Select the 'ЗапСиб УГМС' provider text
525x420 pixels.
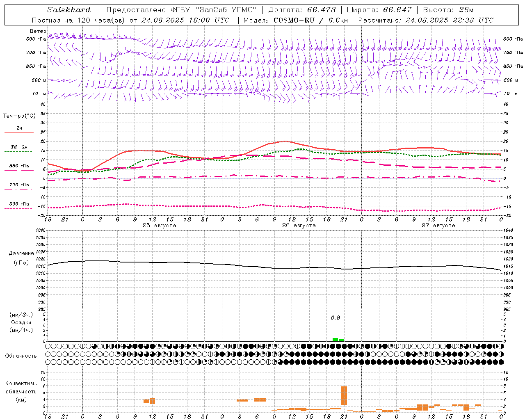coord(226,10)
